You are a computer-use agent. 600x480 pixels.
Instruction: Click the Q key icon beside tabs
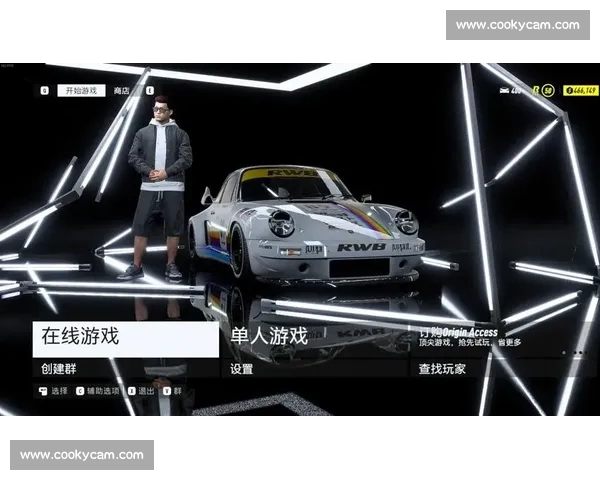[44, 90]
